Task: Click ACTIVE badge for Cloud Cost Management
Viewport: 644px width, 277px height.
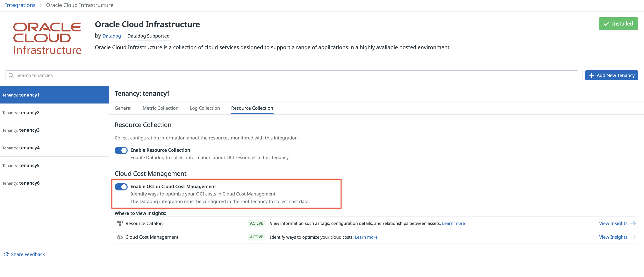Action: point(256,237)
